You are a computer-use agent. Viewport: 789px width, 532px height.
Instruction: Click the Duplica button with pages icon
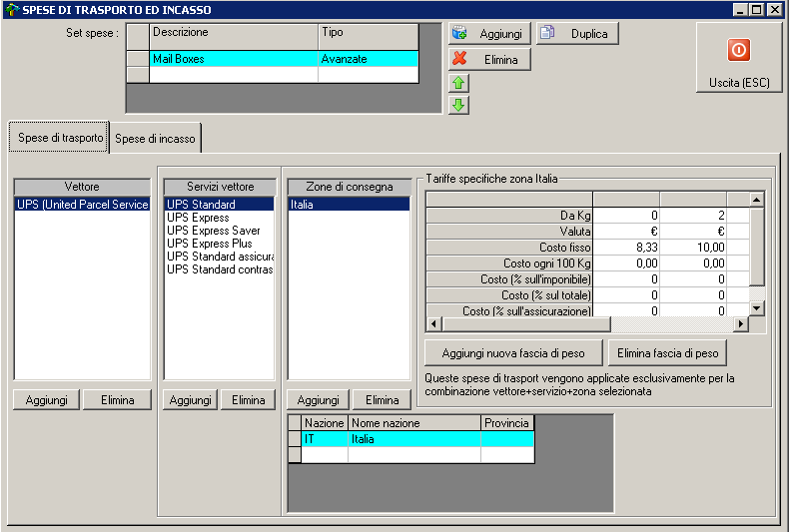pyautogui.click(x=576, y=34)
